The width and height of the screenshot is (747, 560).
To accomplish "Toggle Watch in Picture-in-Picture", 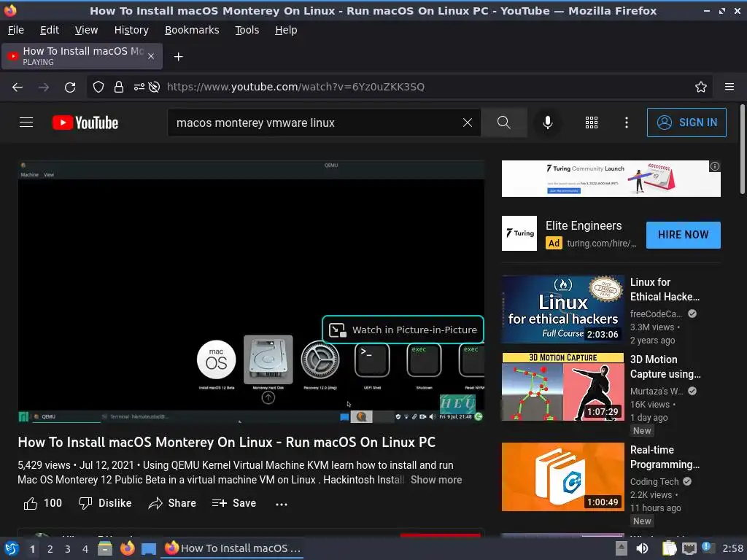I will click(403, 330).
